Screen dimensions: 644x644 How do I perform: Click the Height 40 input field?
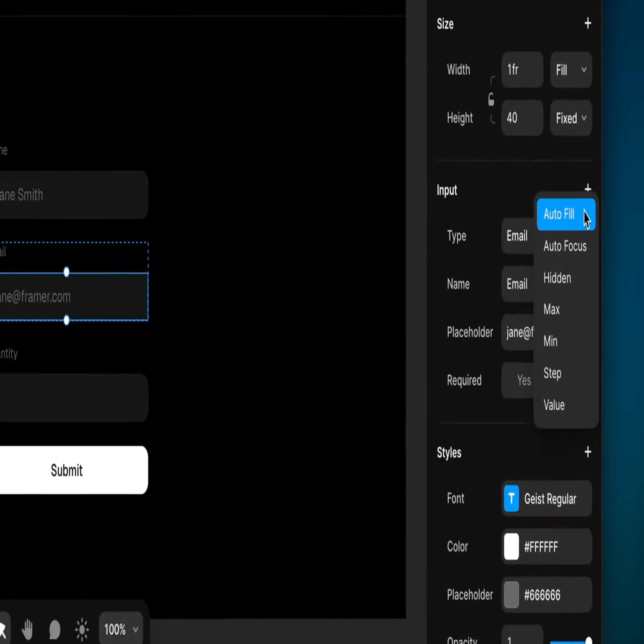click(x=522, y=118)
